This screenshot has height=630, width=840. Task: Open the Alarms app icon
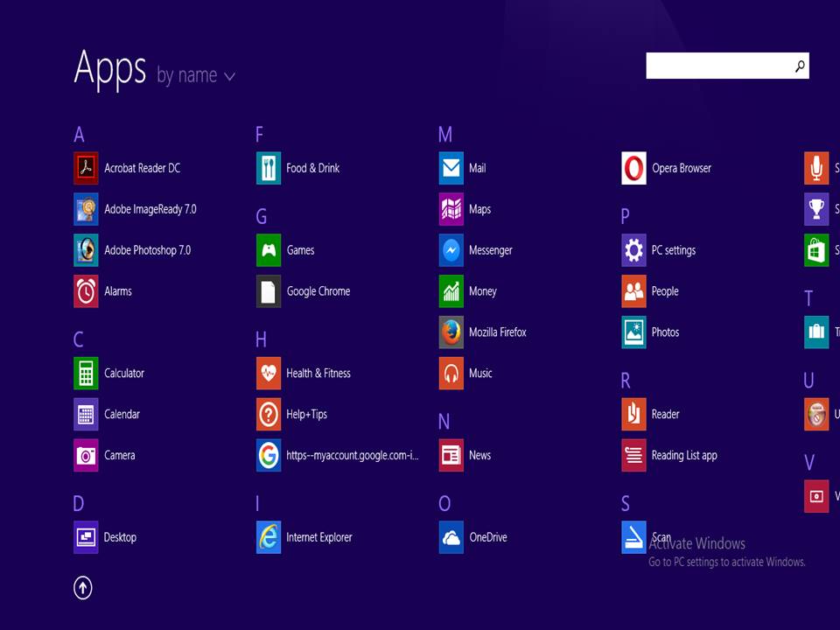tap(86, 291)
